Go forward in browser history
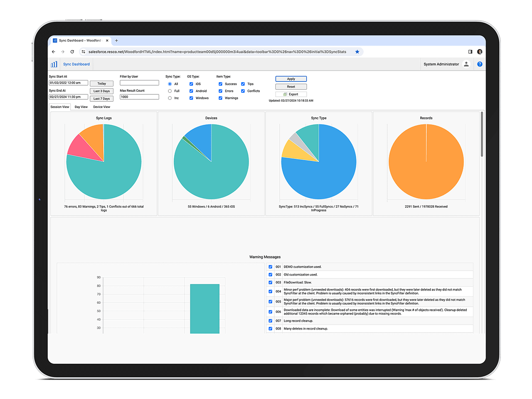This screenshot has height=399, width=532. pos(63,52)
